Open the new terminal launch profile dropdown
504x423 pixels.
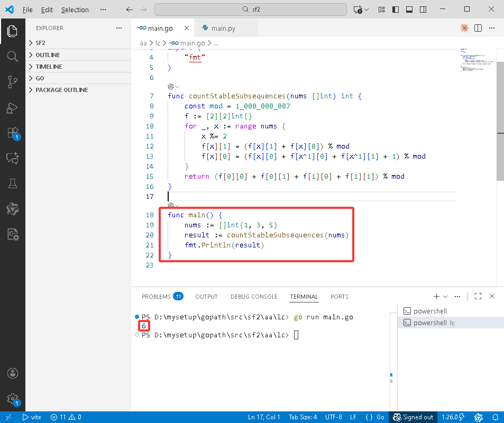[445, 296]
